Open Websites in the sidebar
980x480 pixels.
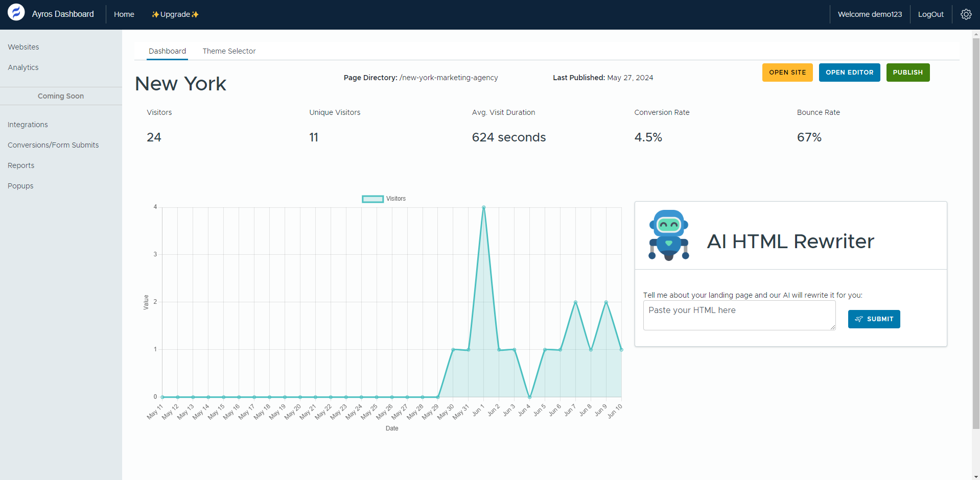(24, 47)
